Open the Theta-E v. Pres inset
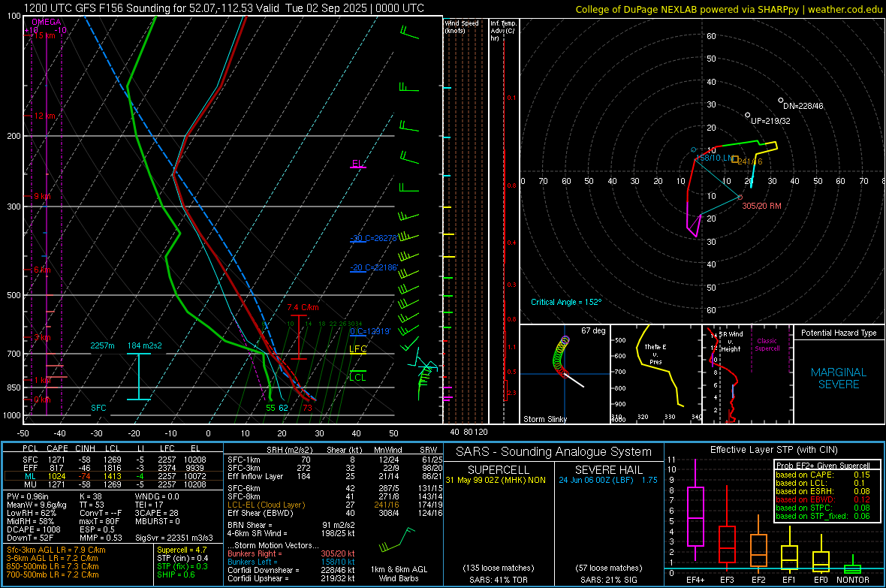Image resolution: width=886 pixels, height=588 pixels. 656,374
